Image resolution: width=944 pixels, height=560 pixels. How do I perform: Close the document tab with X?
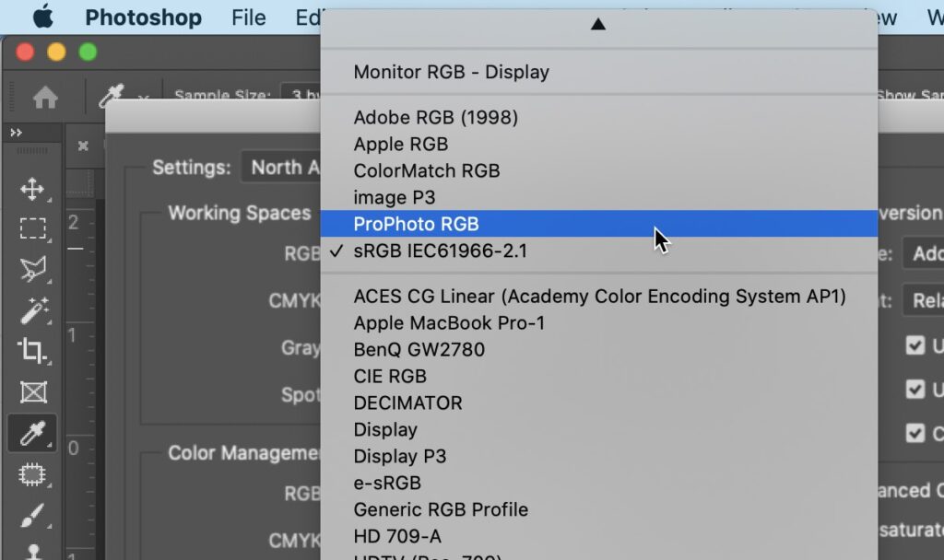click(83, 146)
